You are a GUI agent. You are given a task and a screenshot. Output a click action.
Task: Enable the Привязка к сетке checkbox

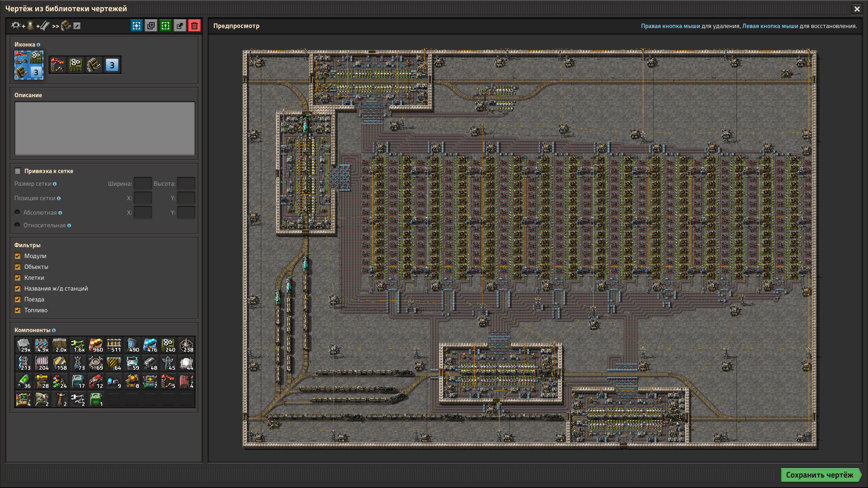(x=18, y=171)
